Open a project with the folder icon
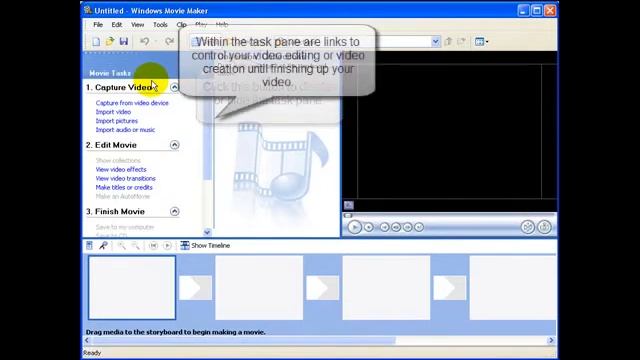 pos(110,41)
